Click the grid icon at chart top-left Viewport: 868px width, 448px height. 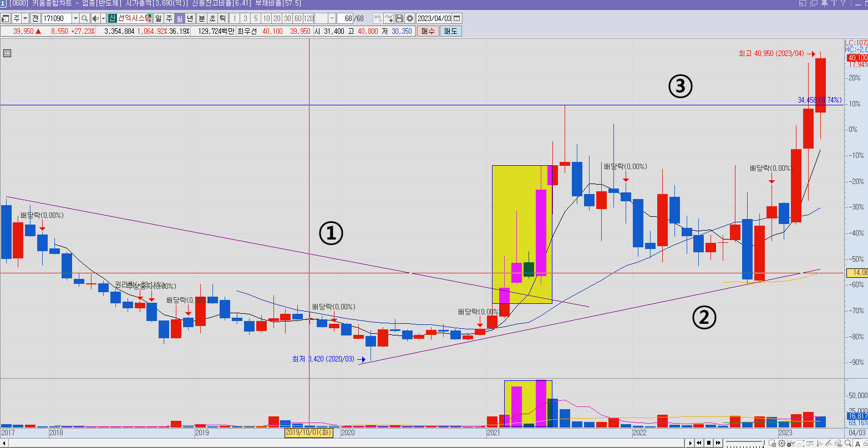(x=7, y=53)
